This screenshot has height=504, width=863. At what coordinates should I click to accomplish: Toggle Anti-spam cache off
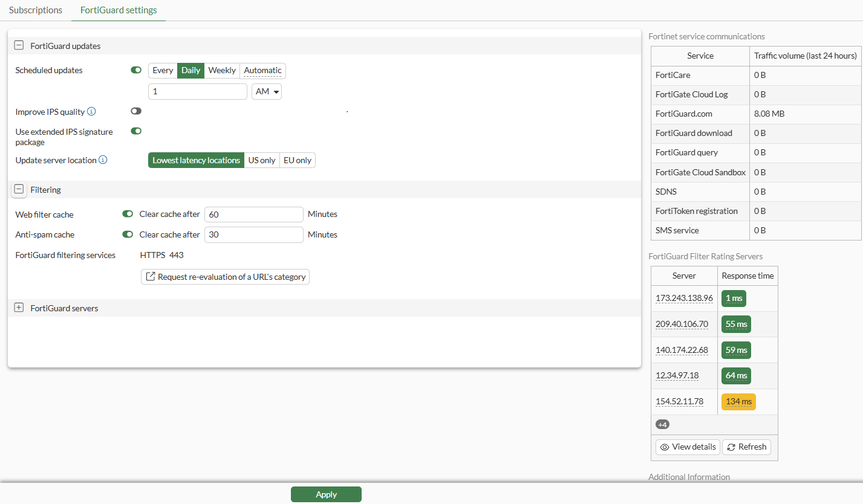pyautogui.click(x=128, y=234)
